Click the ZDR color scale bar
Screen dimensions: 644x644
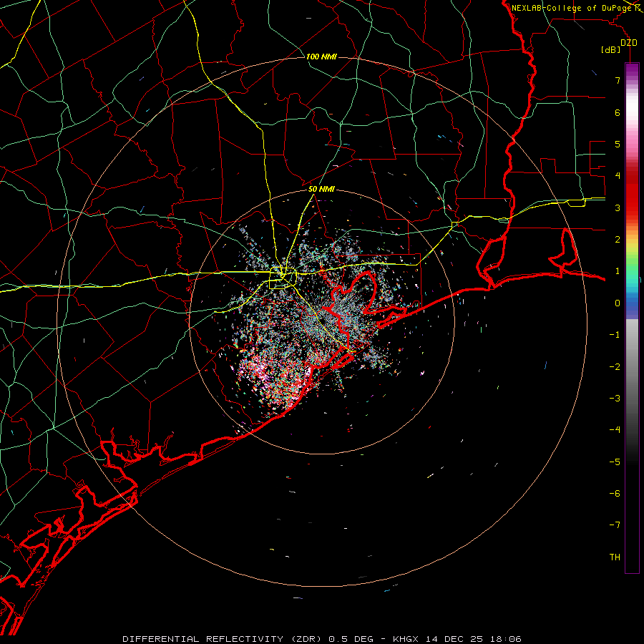[632, 318]
